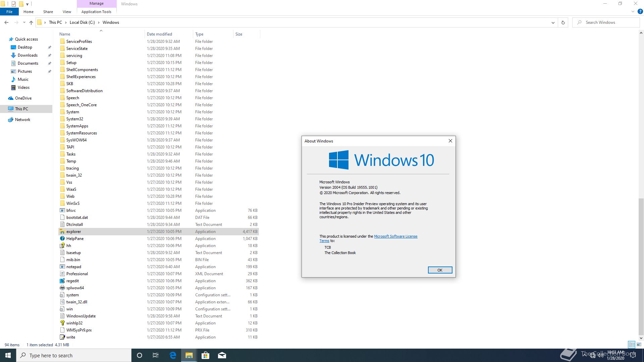Image resolution: width=644 pixels, height=362 pixels.
Task: Select the splwow64 printer icon
Action: [x=62, y=288]
